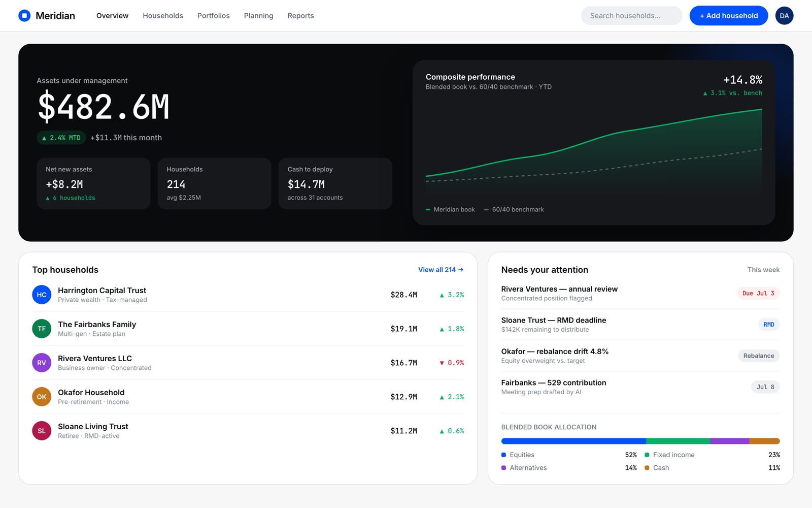Click the RMD tag for Sloane Trust
The height and width of the screenshot is (508, 812).
(769, 325)
